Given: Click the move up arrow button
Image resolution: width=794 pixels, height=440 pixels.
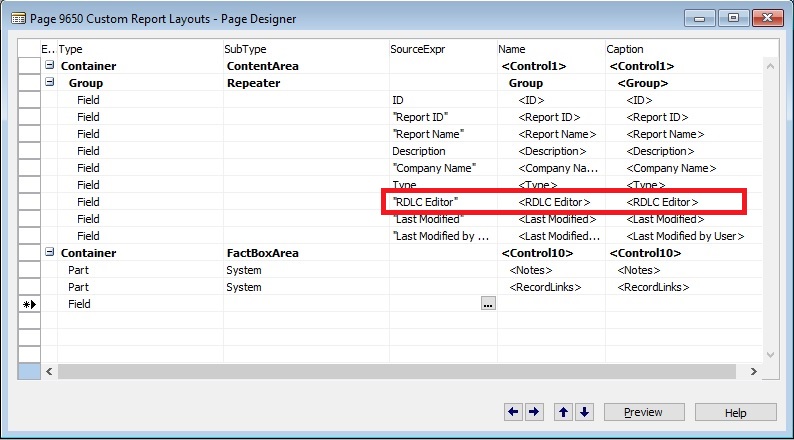Looking at the screenshot, I should (x=564, y=412).
